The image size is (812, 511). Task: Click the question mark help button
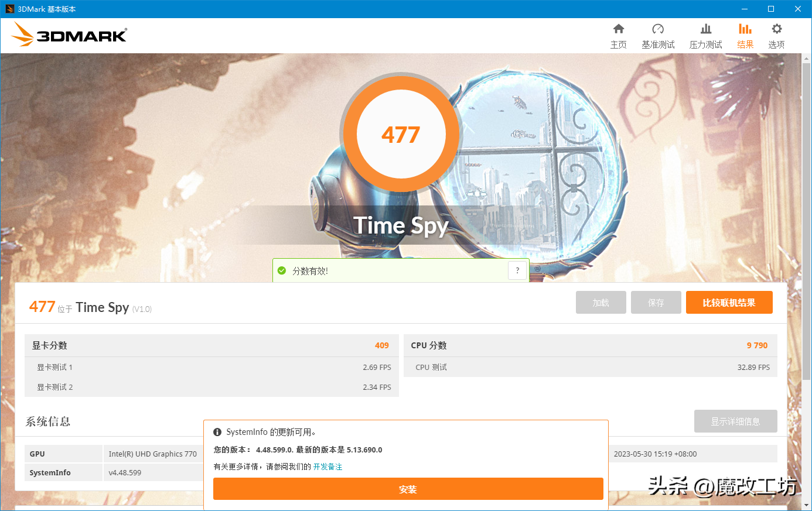517,270
